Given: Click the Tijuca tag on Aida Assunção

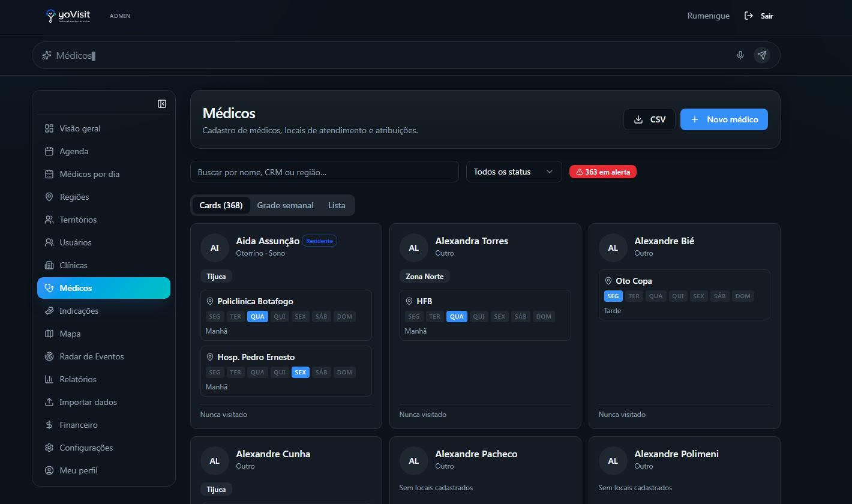Looking at the screenshot, I should click(216, 276).
